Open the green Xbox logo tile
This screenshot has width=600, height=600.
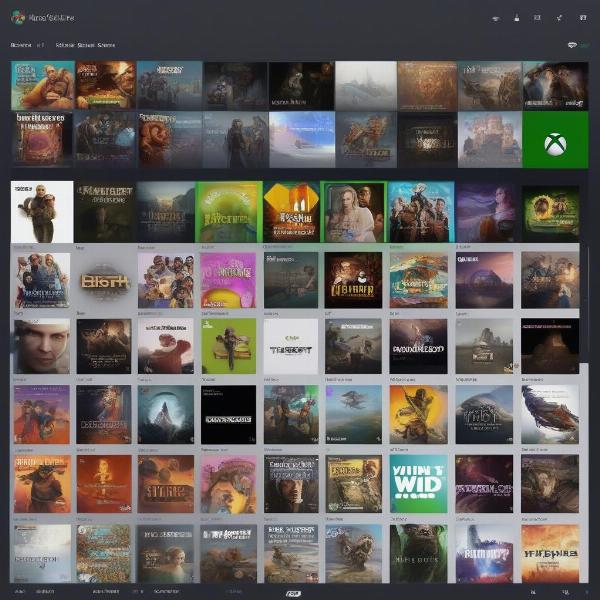[x=555, y=140]
